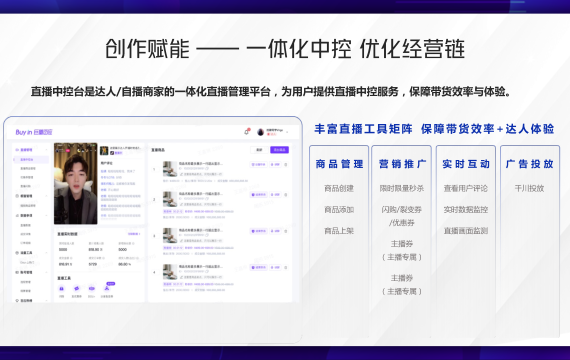This screenshot has height=360, width=570.
Task: Click the second live tool icon
Action: click(x=77, y=288)
